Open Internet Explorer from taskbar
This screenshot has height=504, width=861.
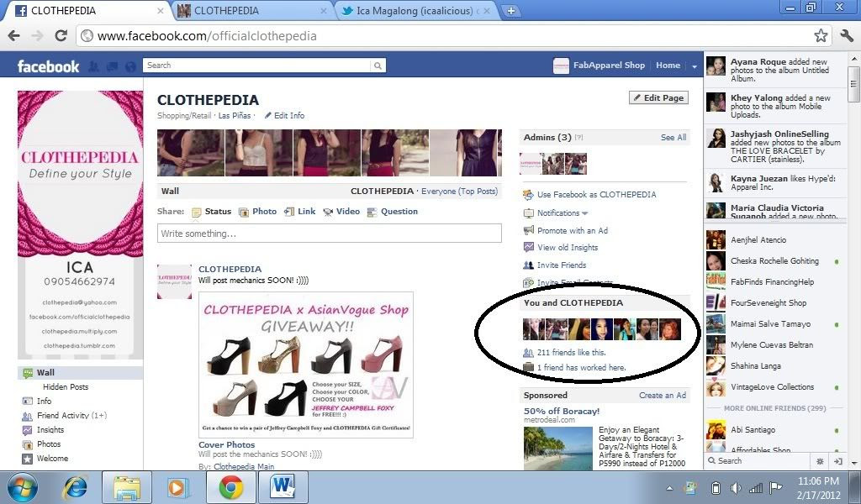pyautogui.click(x=76, y=487)
